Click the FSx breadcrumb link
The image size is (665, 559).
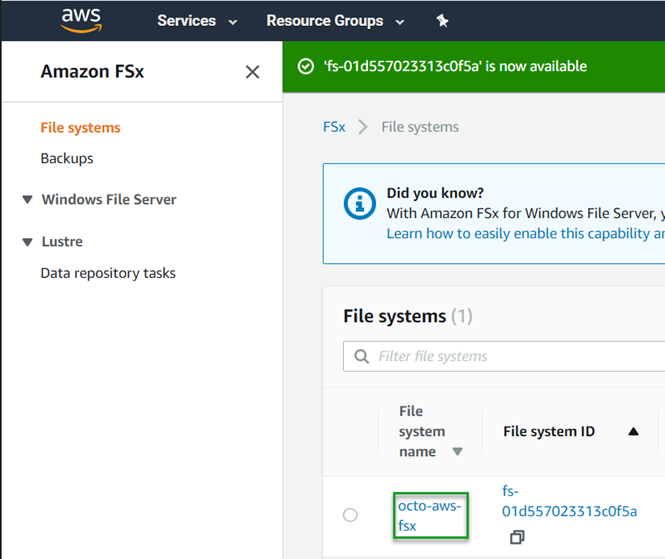334,127
